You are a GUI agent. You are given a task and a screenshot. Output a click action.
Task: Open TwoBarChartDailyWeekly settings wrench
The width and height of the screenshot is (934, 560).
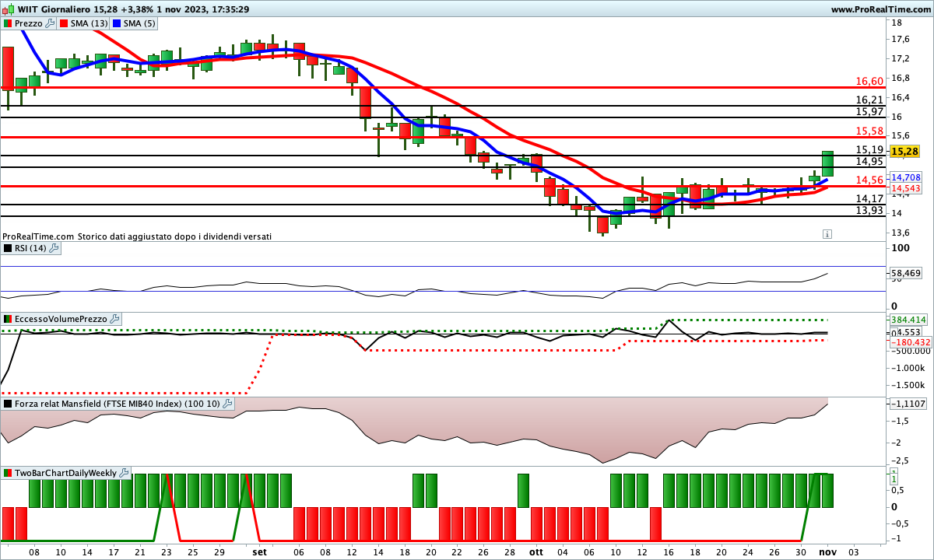tap(124, 472)
